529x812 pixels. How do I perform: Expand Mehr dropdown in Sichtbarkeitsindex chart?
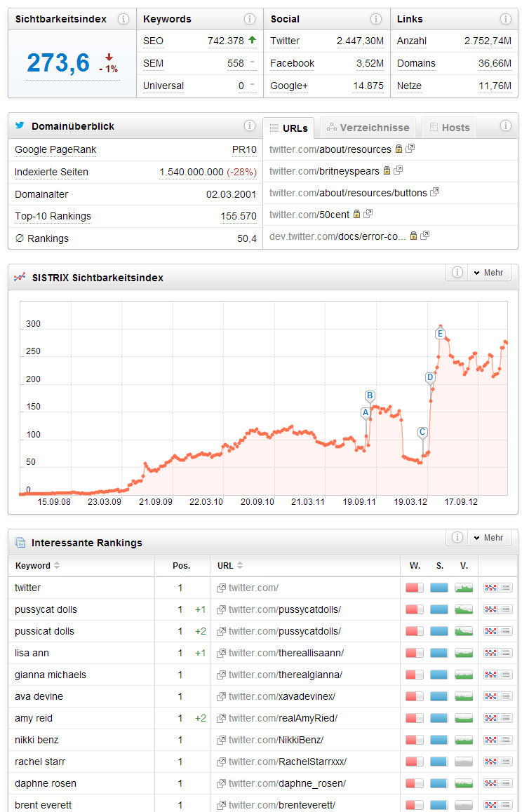click(x=488, y=272)
